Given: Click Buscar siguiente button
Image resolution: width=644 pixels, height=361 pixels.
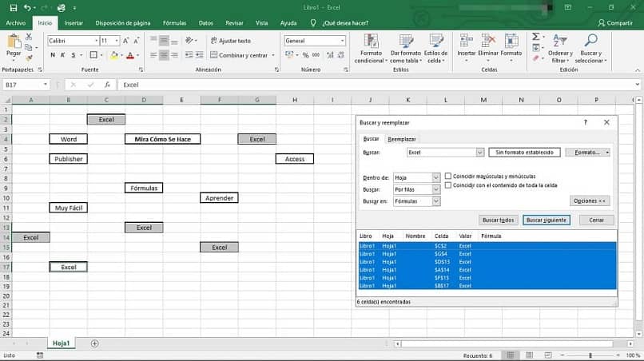Looking at the screenshot, I should coord(547,220).
